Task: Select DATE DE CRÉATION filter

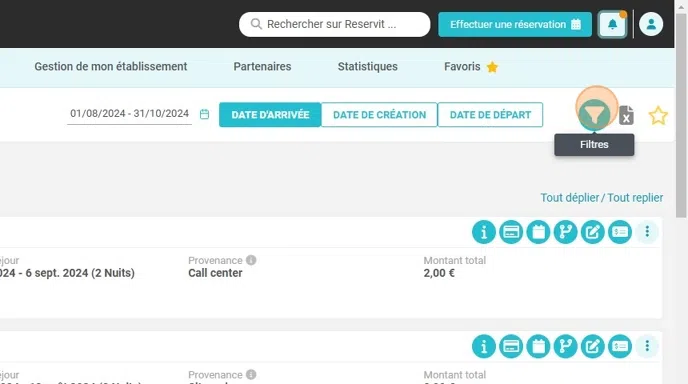Action: click(x=379, y=115)
